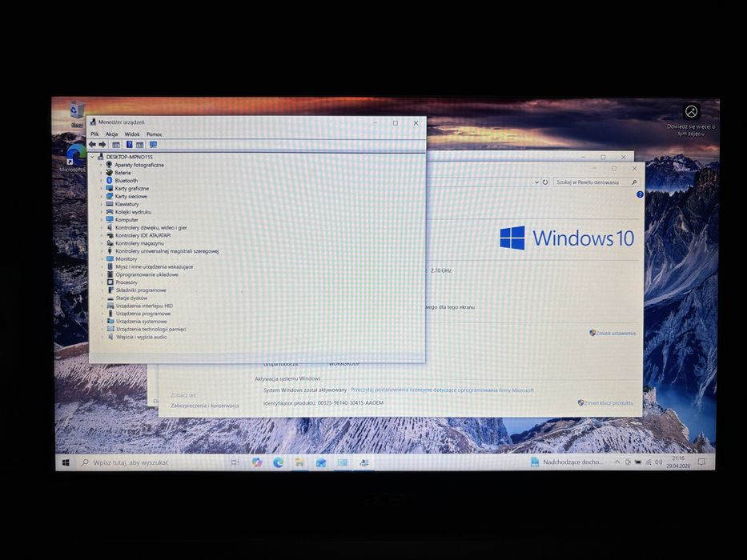Click the Windows Start button
747x560 pixels.
tap(66, 462)
